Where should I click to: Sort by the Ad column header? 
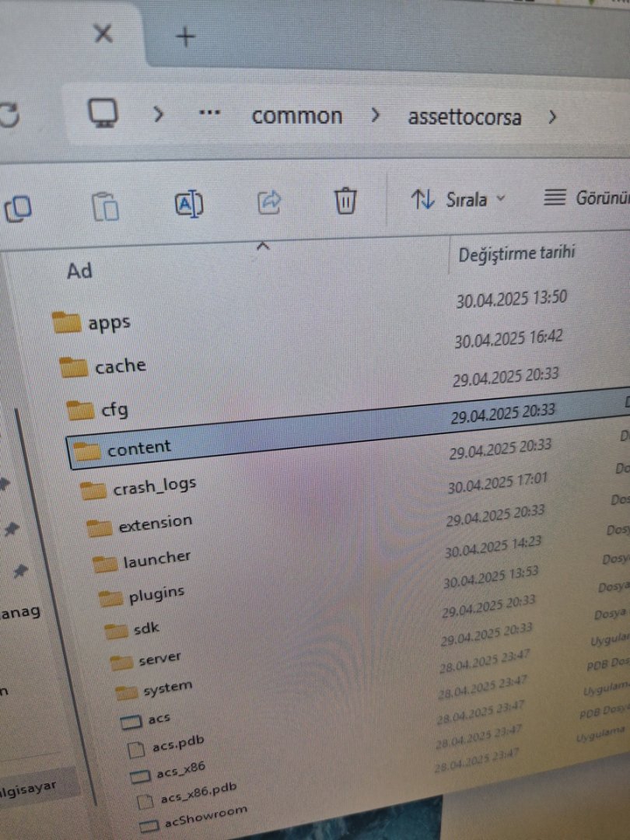79,271
